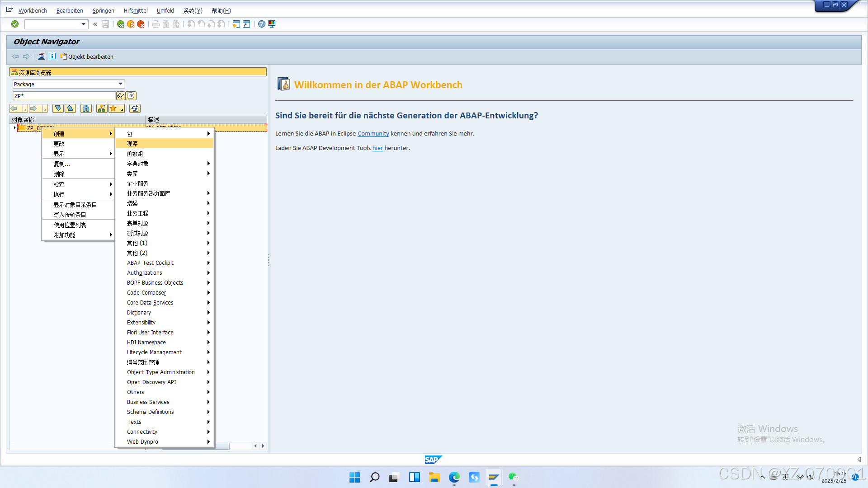Open the Hilfsmittel menu

[x=136, y=10]
